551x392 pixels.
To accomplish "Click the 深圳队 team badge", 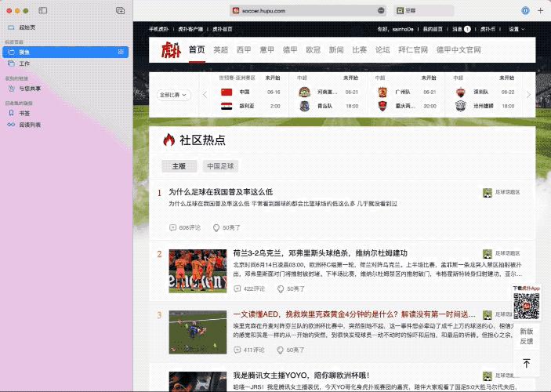I will pos(460,92).
